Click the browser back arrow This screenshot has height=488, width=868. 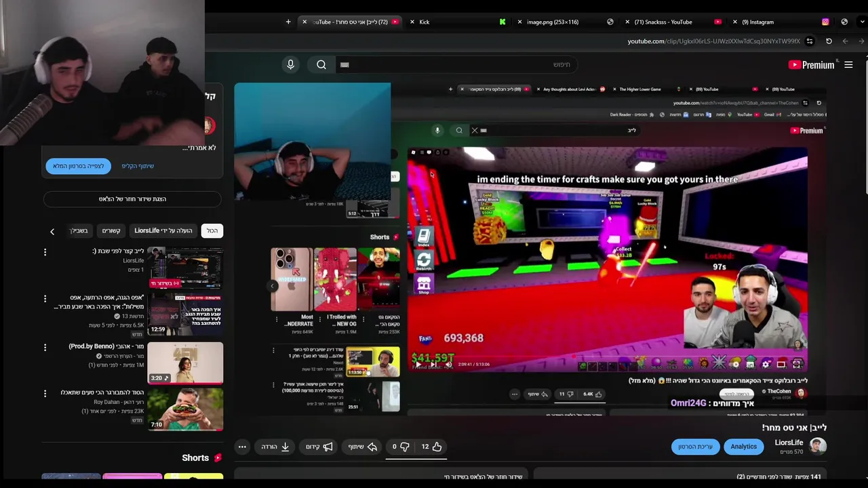[845, 41]
